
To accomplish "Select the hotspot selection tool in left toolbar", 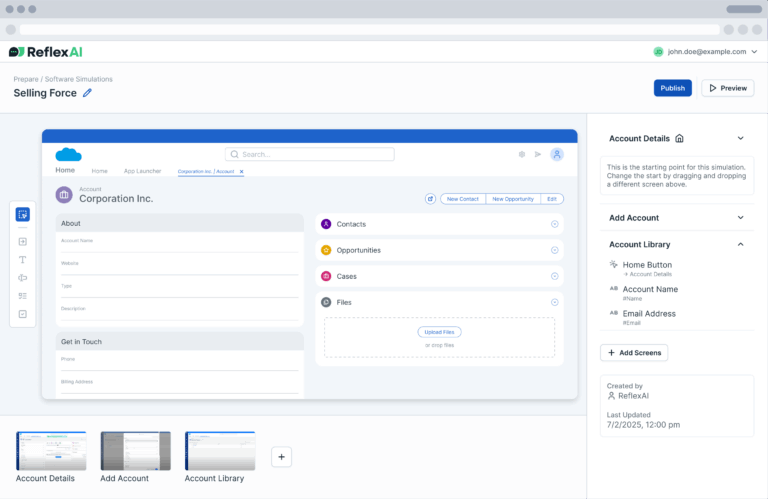I will coord(23,214).
